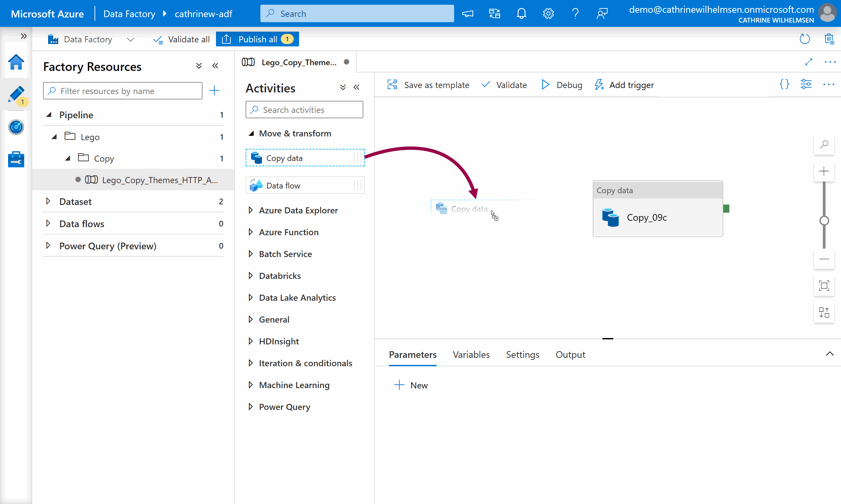
Task: Click the zoom to fit canvas icon
Action: point(824,286)
